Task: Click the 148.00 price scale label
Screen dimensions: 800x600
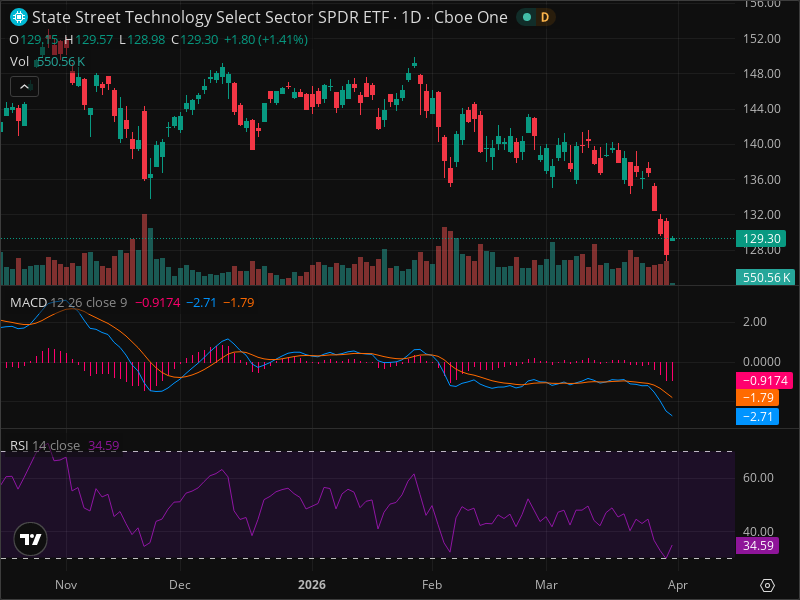Action: [762, 73]
